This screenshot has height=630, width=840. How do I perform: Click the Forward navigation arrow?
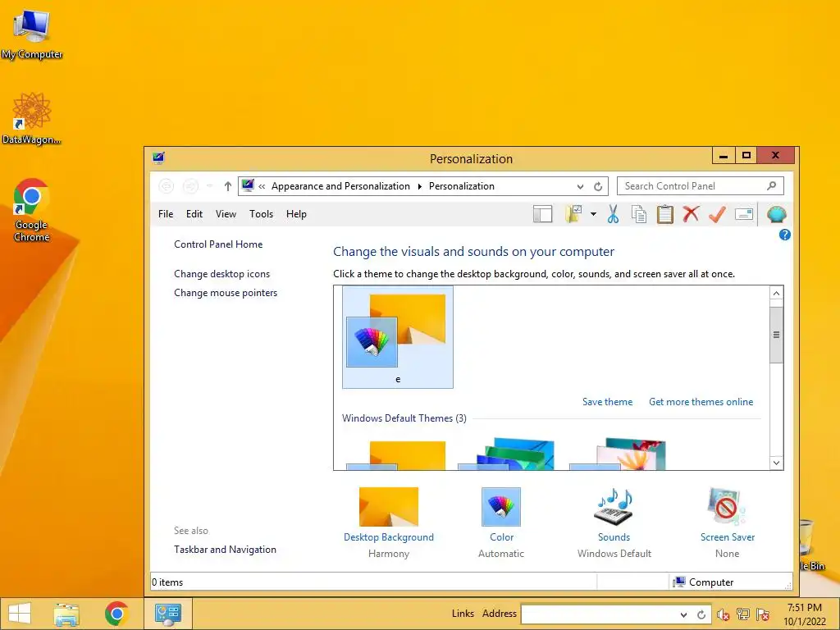tap(190, 186)
